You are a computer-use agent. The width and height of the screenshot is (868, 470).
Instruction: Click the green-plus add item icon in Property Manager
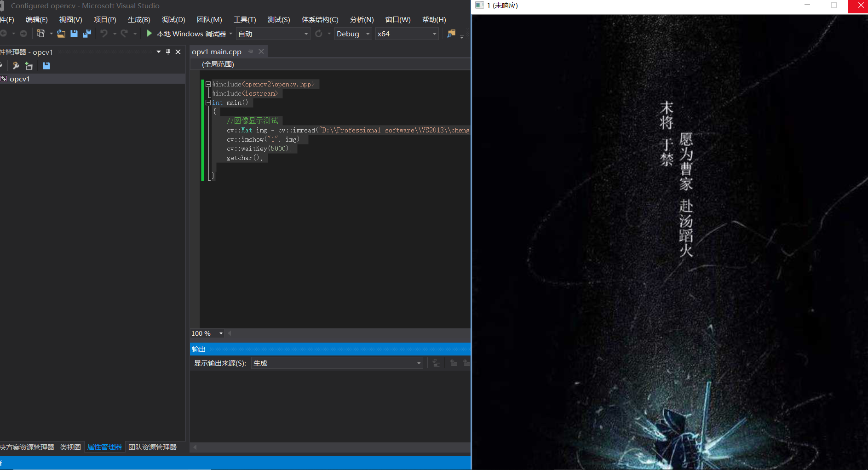click(29, 65)
